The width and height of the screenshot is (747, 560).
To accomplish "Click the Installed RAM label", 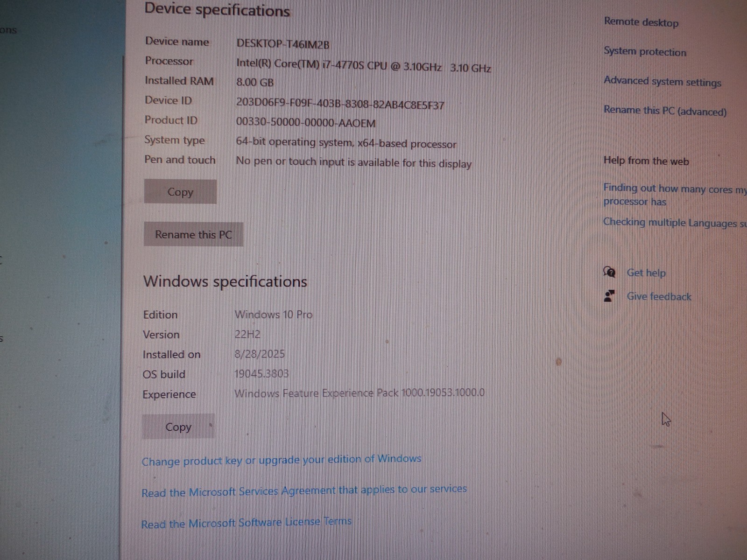I will 179,81.
